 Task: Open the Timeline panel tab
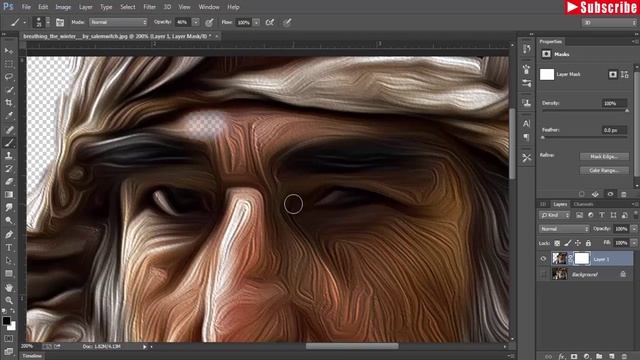[32, 356]
